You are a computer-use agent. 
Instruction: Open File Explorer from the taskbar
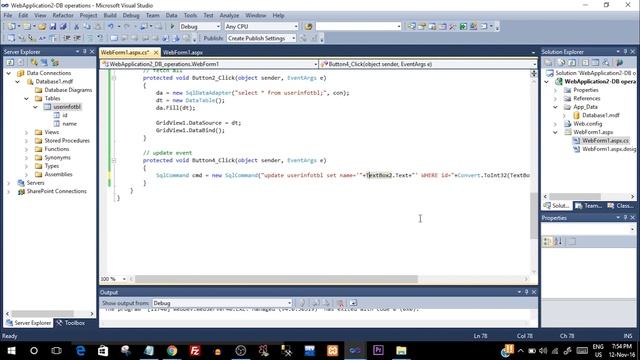pyautogui.click(x=401, y=351)
